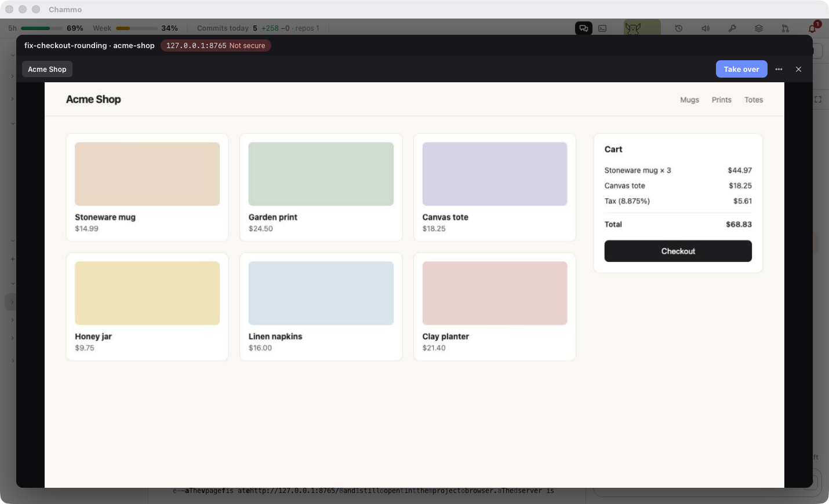The height and width of the screenshot is (504, 829).
Task: Click the 127.0.0.1:8765 Not secure badge
Action: point(216,45)
